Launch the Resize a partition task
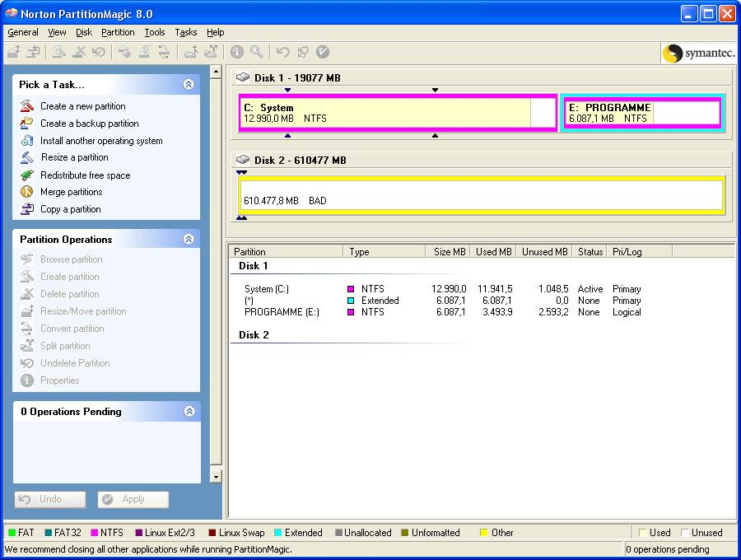The height and width of the screenshot is (560, 741). (65, 157)
